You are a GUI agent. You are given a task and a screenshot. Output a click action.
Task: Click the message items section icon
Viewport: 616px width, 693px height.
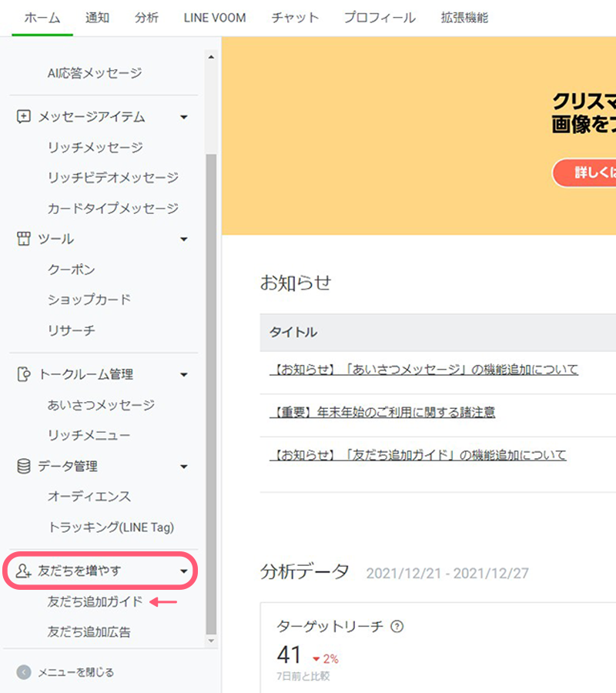[23, 117]
